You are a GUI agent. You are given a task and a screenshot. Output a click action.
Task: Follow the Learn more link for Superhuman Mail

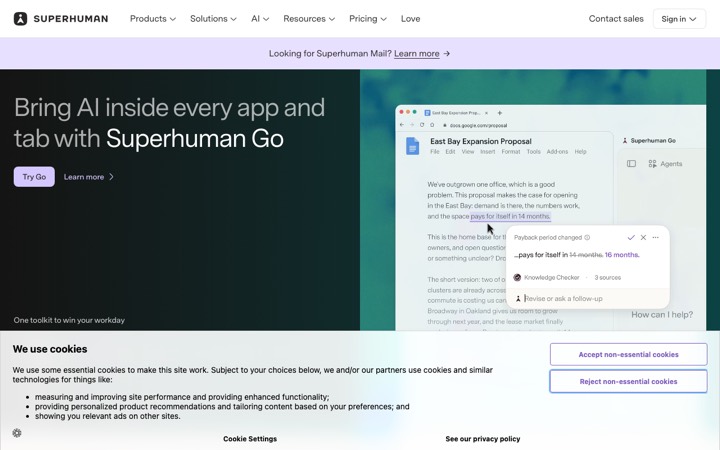tap(416, 54)
